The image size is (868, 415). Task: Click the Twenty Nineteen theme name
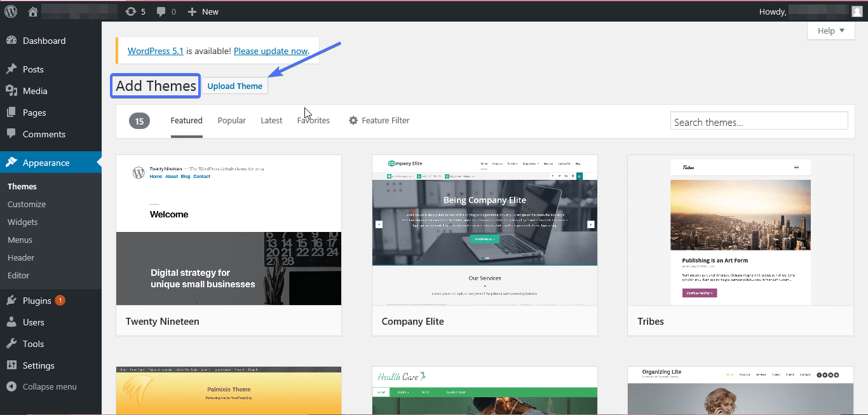coord(163,322)
